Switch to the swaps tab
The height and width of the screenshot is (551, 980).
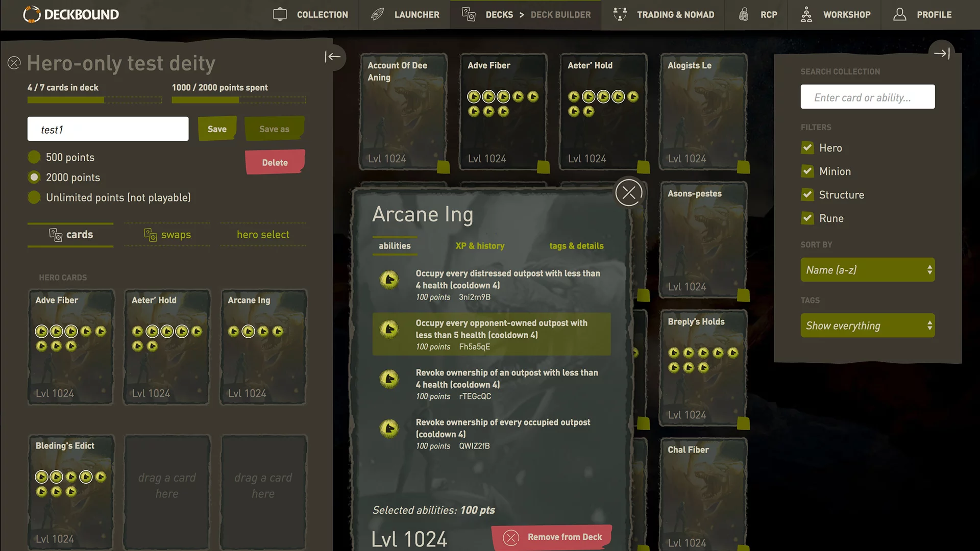pos(167,235)
